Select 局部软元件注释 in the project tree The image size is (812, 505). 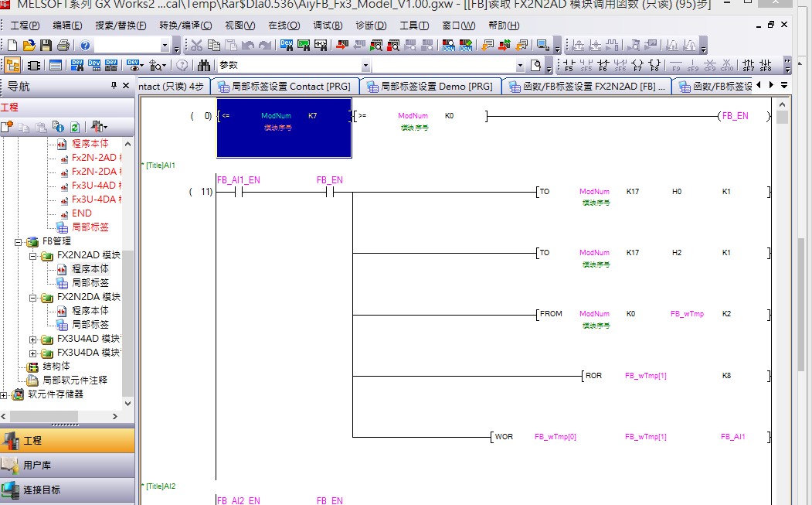pos(75,380)
